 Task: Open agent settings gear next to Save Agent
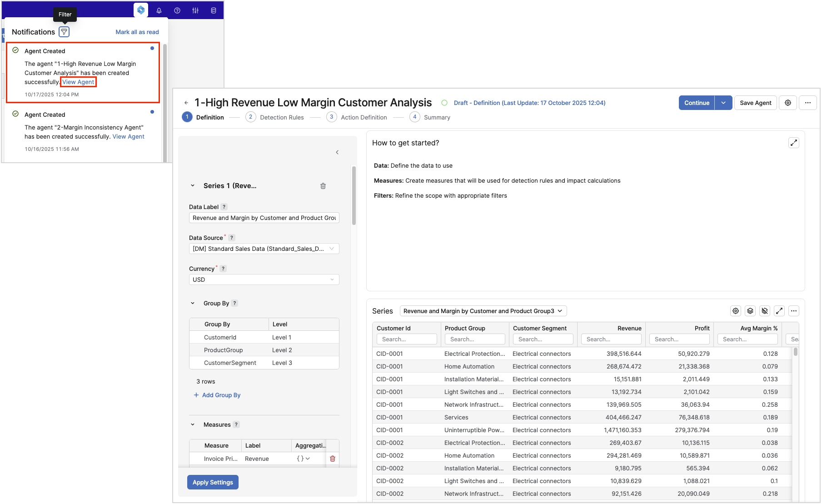point(788,103)
